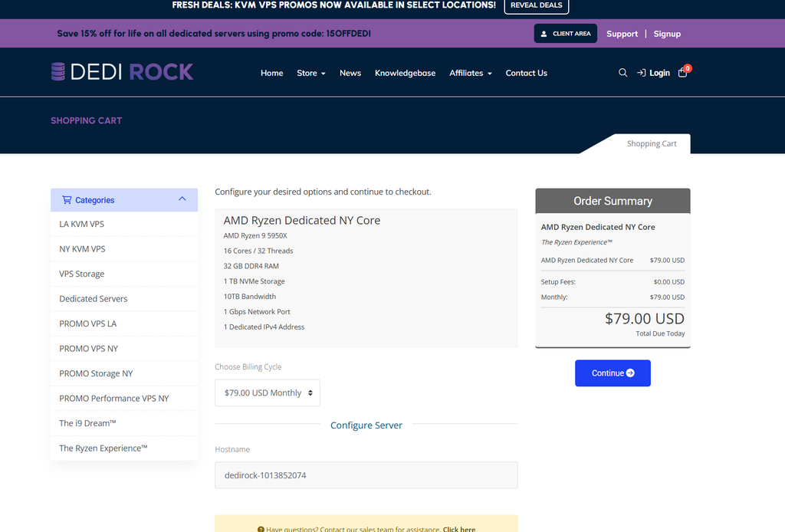Collapse the Categories panel chevron
This screenshot has height=532, width=785.
pos(182,199)
